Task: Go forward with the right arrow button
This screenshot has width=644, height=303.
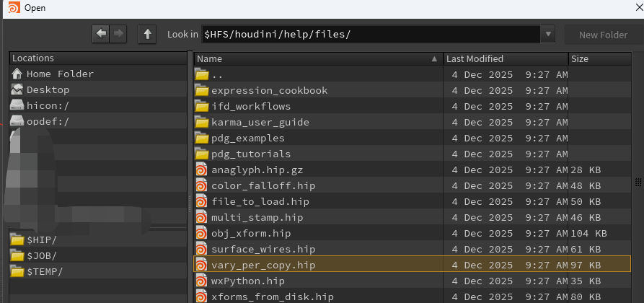Action: 118,34
